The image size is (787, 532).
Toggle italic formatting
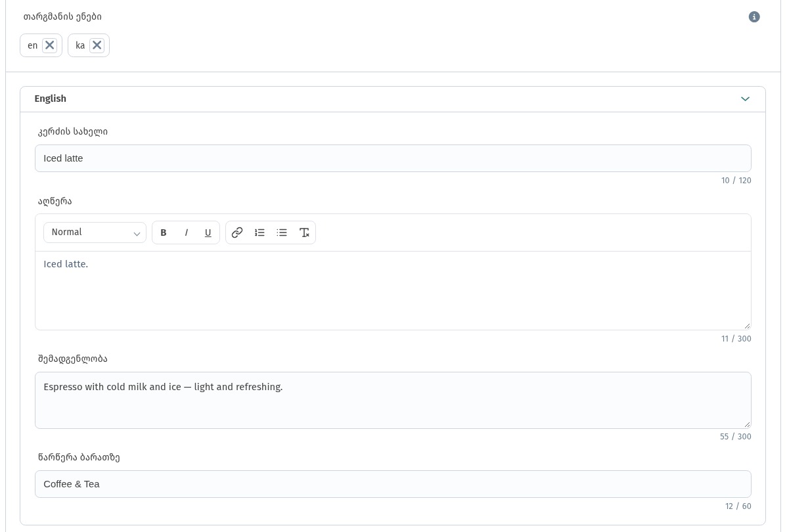coord(186,233)
